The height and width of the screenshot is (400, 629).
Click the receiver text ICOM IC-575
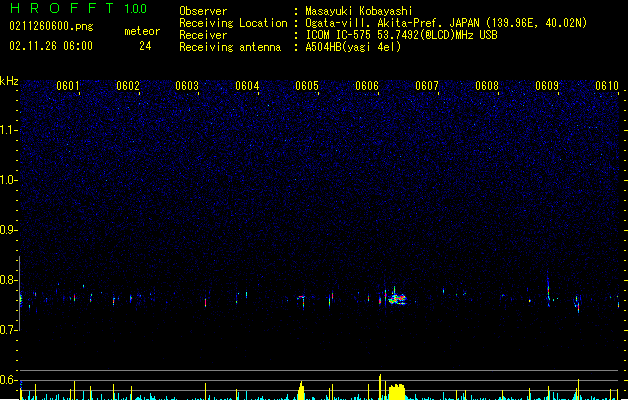click(340, 35)
